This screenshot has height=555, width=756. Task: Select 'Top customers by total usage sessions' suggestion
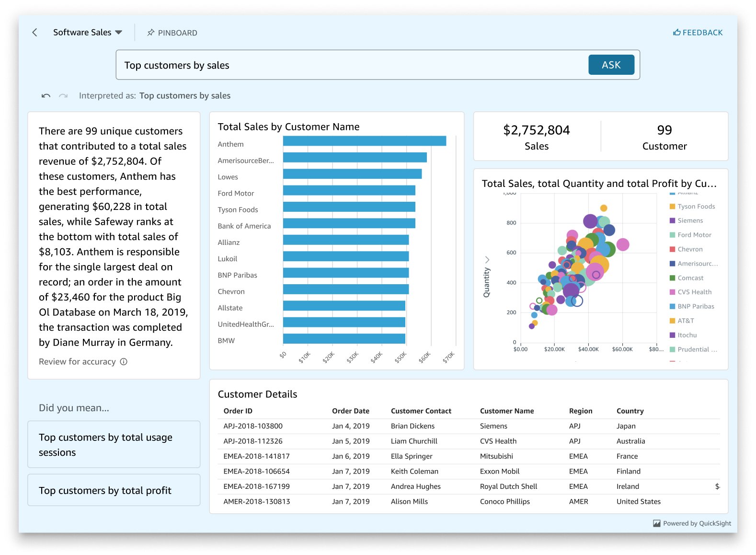(x=114, y=444)
